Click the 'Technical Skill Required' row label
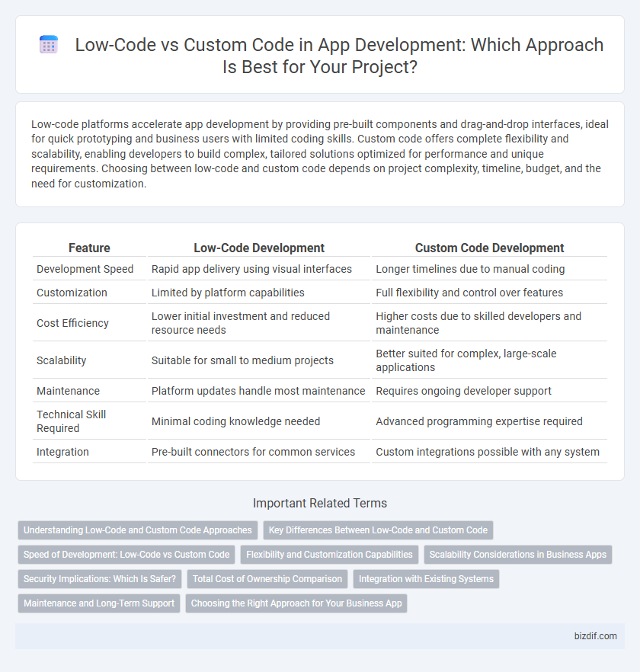640x672 pixels. click(x=71, y=421)
